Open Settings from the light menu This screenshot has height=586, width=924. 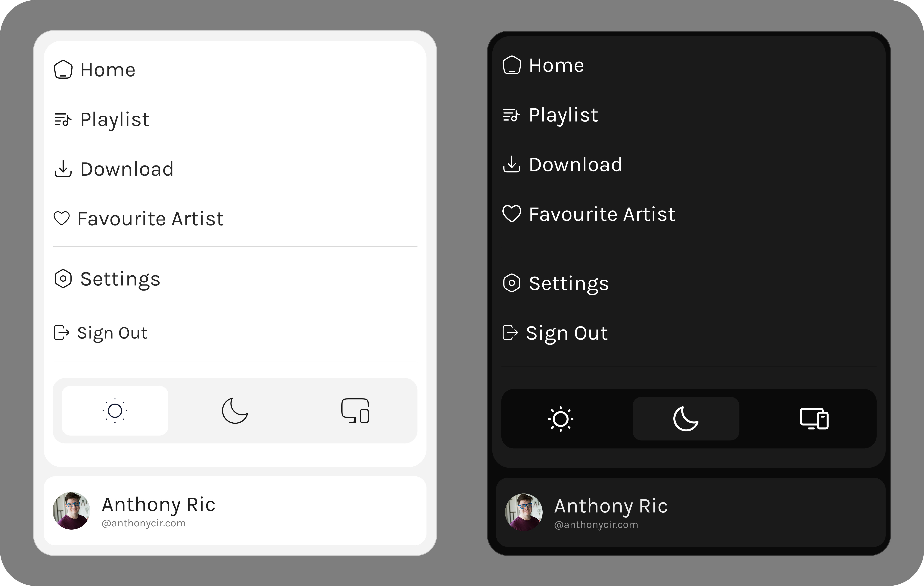point(120,279)
